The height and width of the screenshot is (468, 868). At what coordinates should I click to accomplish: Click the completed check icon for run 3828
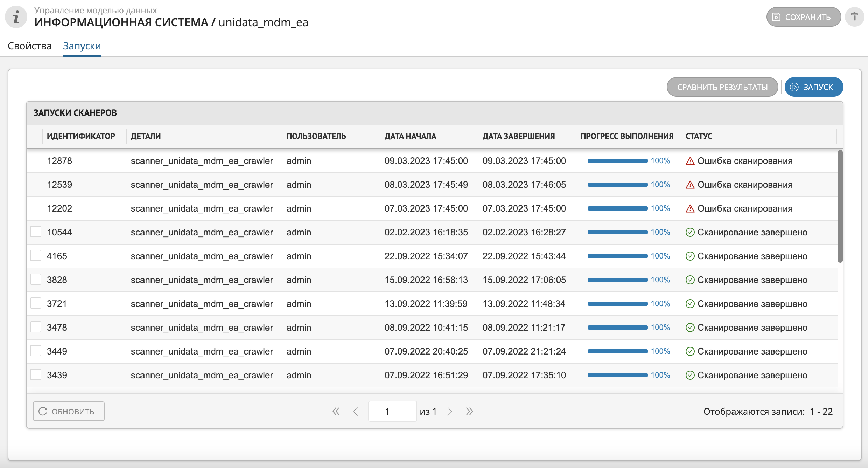pos(690,280)
